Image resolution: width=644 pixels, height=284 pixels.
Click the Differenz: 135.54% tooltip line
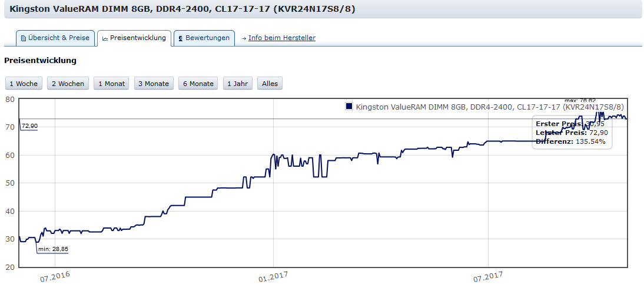point(570,141)
